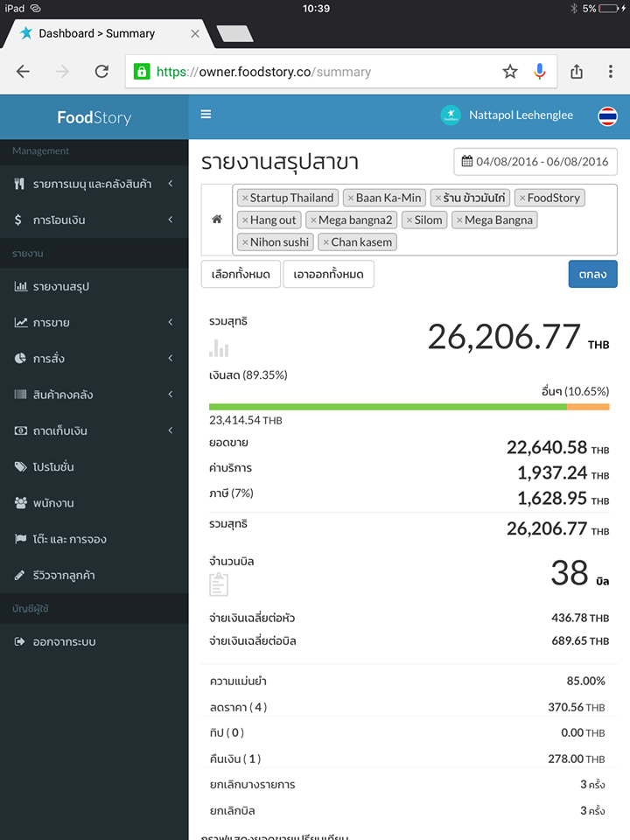
Task: Click barcode icon next to สินค้าคงคลัง
Action: coord(20,395)
